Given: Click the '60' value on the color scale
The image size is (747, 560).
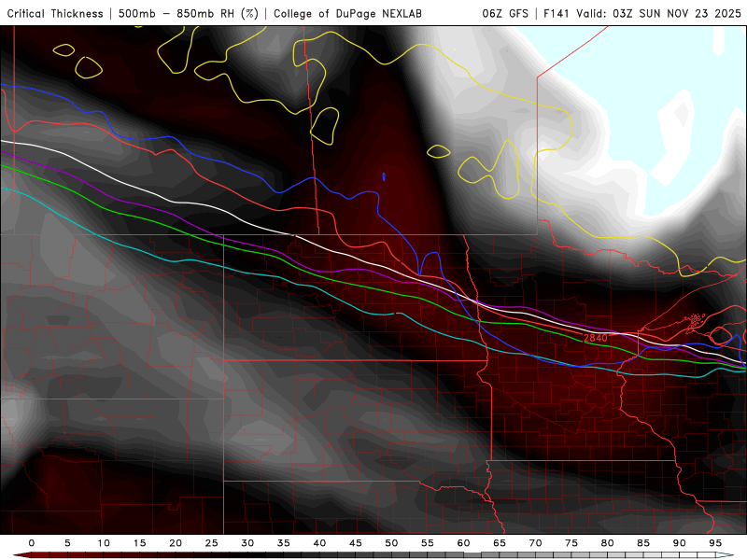Looking at the screenshot, I should tap(463, 543).
